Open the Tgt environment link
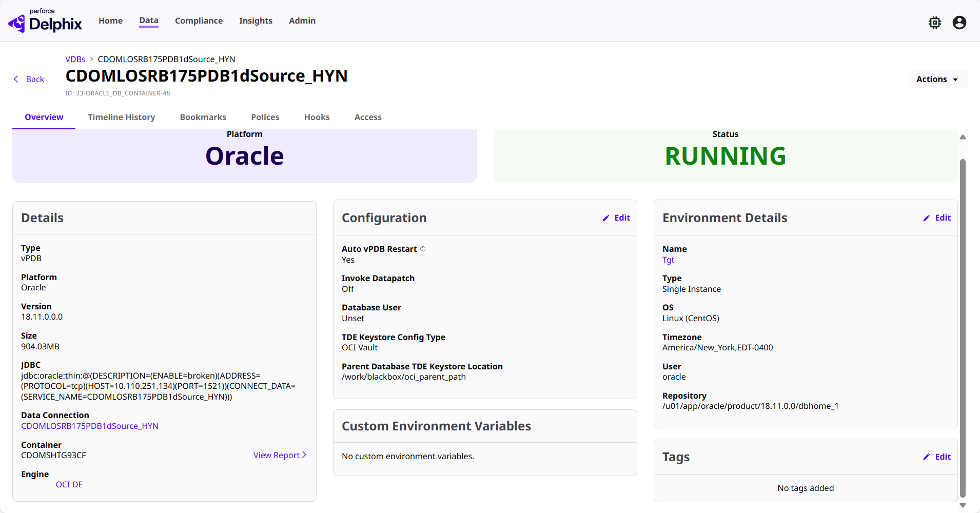 click(x=668, y=260)
